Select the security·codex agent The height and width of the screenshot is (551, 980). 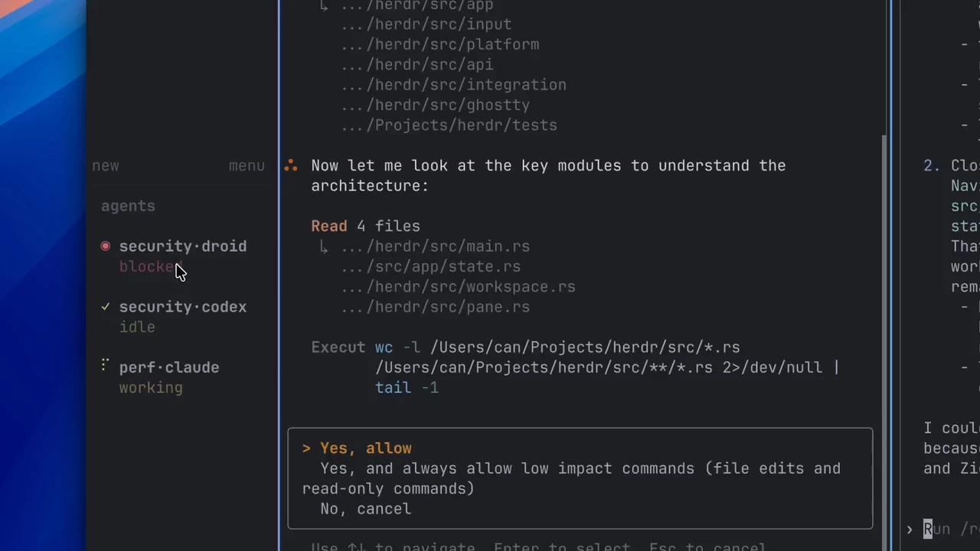click(182, 307)
